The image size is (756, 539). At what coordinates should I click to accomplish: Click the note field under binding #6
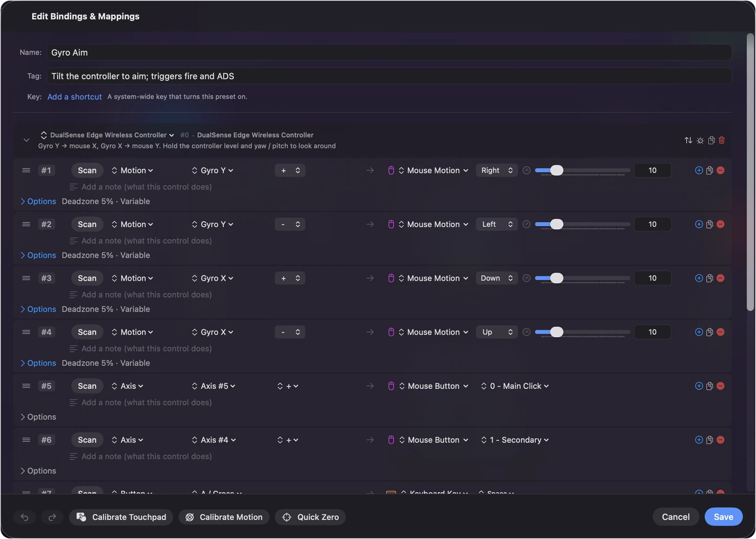click(146, 457)
